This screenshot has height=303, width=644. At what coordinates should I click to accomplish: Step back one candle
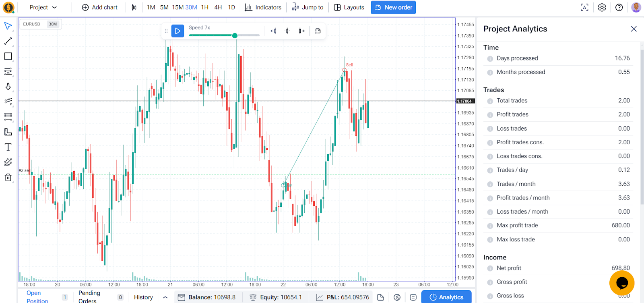pyautogui.click(x=274, y=31)
